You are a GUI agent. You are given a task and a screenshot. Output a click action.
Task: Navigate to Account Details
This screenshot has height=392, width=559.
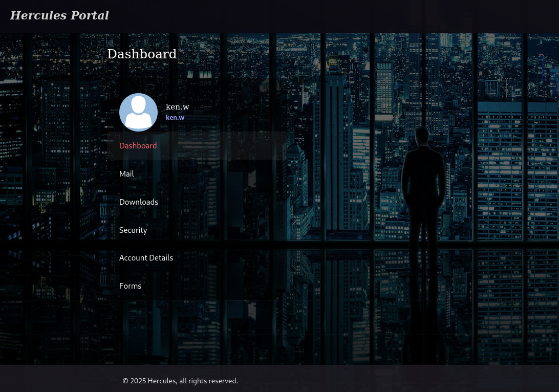(x=146, y=257)
